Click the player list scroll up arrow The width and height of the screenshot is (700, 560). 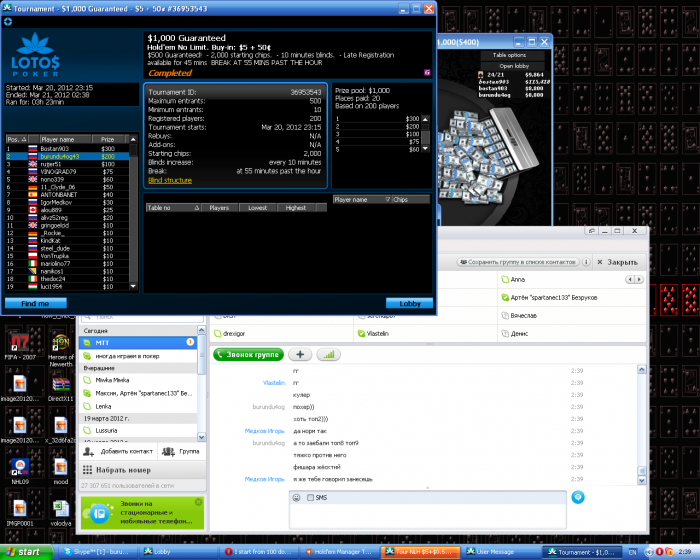pos(133,139)
